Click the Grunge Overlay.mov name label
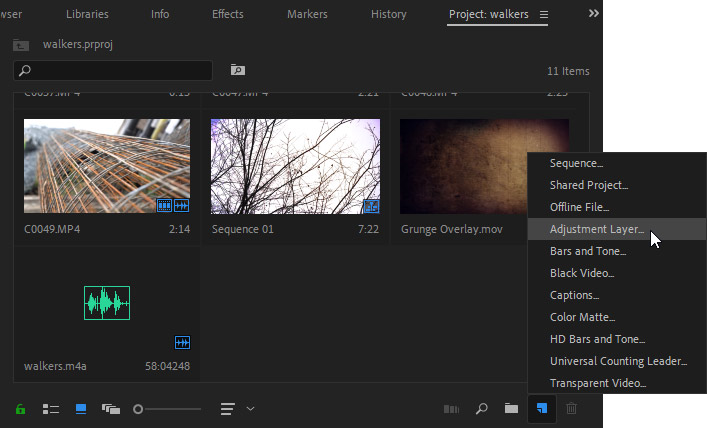 tap(452, 229)
